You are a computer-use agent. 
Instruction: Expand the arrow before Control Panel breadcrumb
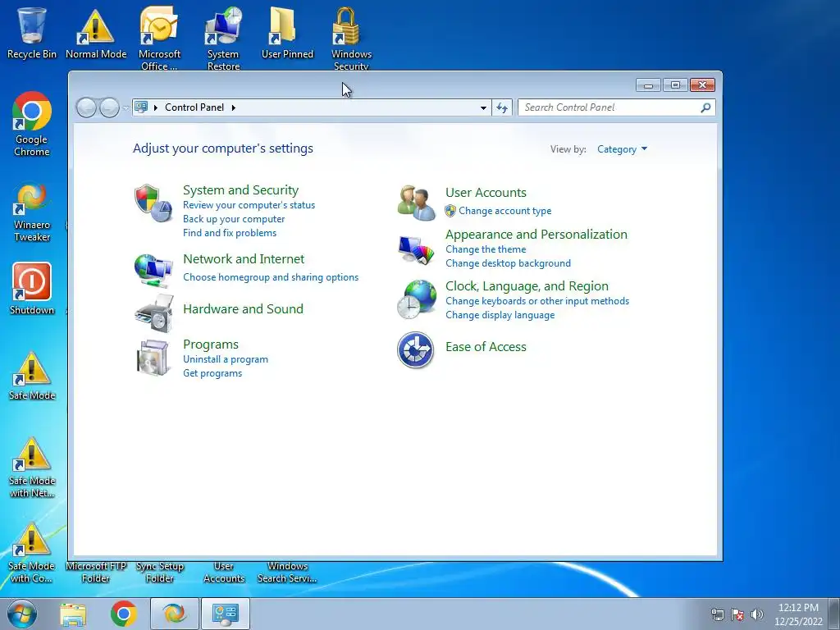tap(156, 107)
